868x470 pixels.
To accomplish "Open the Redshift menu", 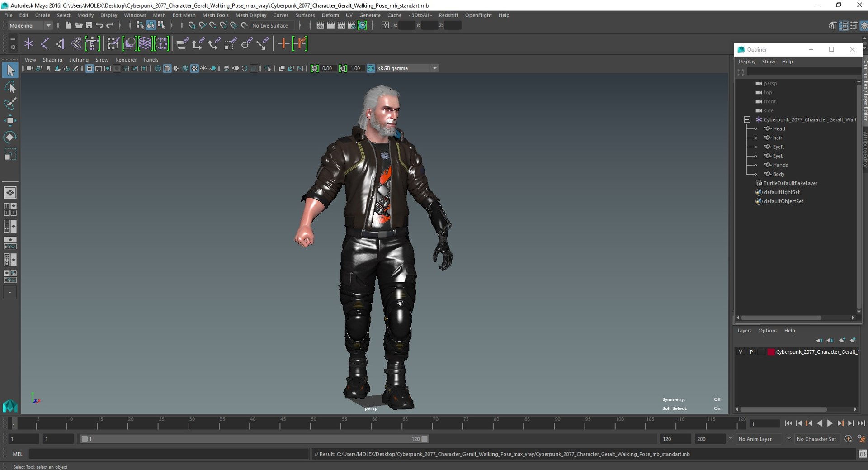I will 448,15.
